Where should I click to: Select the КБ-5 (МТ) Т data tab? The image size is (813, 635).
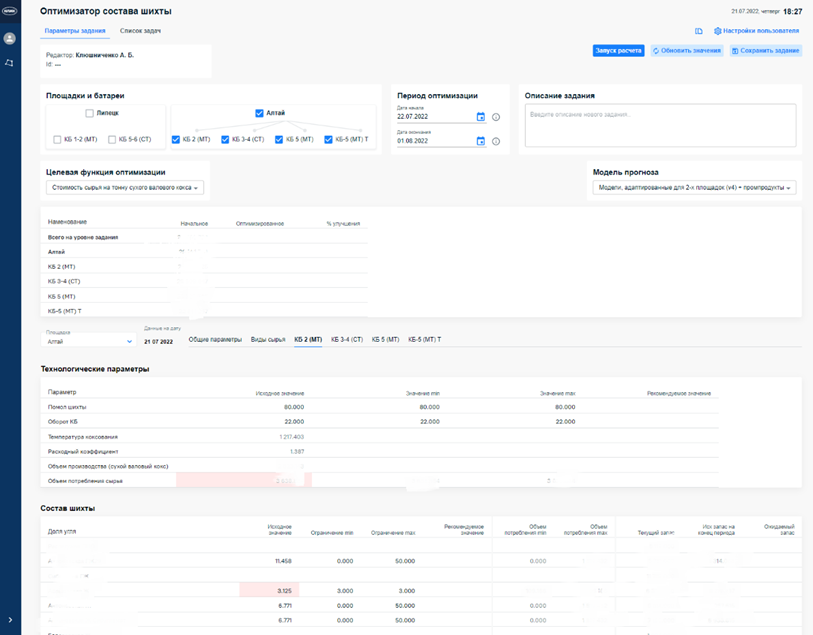pos(425,340)
